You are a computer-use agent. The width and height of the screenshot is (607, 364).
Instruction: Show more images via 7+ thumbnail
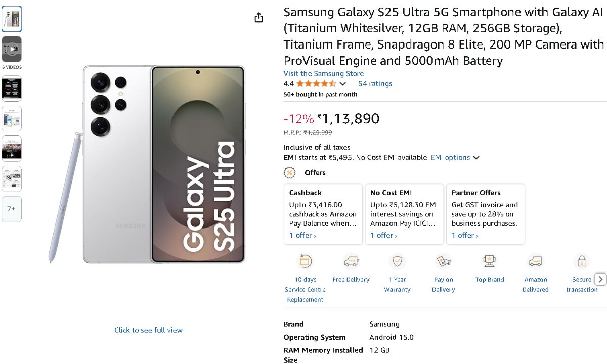(x=12, y=209)
